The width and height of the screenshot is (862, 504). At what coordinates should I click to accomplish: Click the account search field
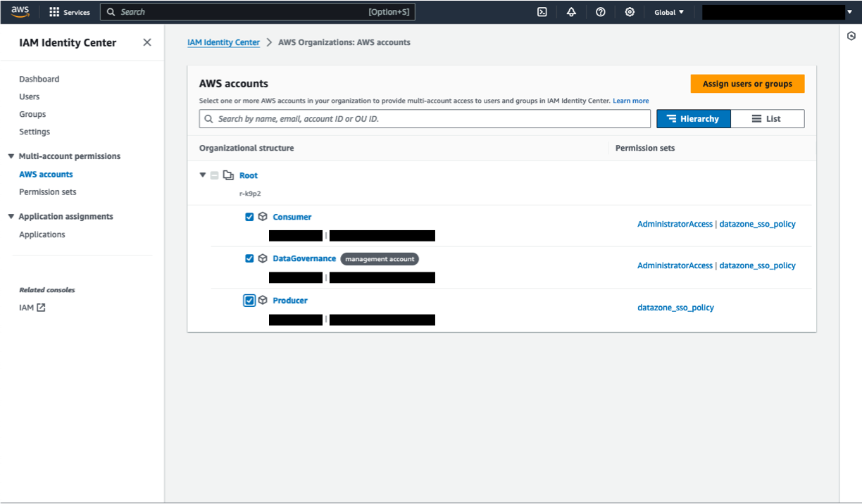[425, 119]
